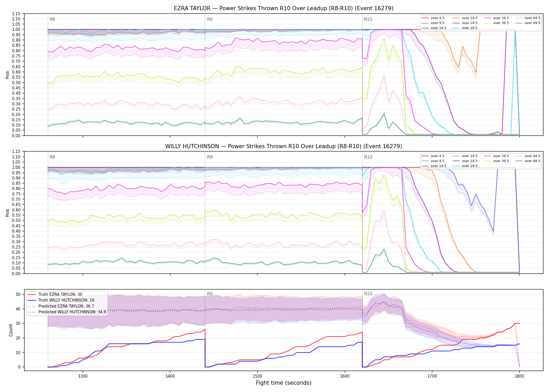Select the R8 round label in Ezra Taylor chart

[x=52, y=19]
